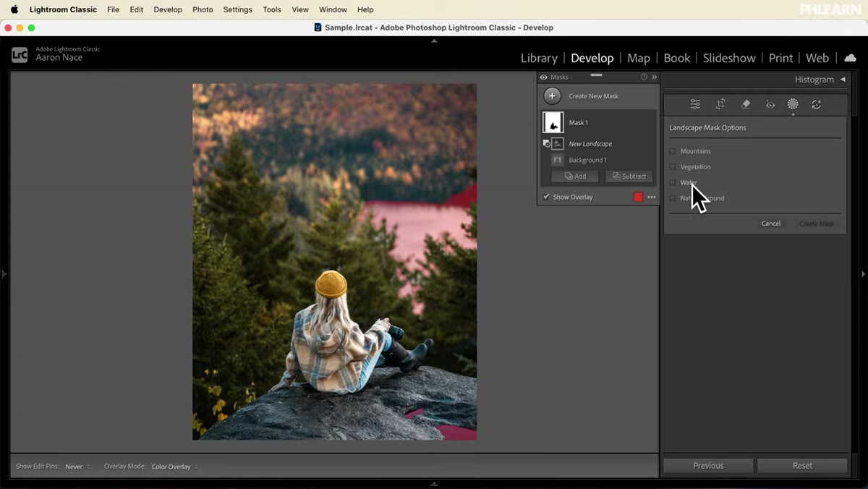The image size is (868, 489).
Task: Click the Previous button
Action: tap(708, 466)
